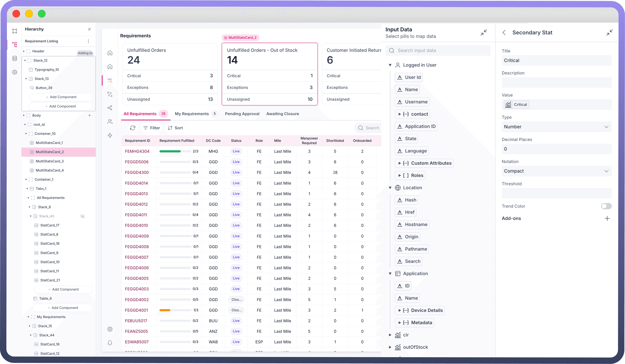Open the Type dropdown set to Number
The height and width of the screenshot is (364, 625).
(x=556, y=127)
